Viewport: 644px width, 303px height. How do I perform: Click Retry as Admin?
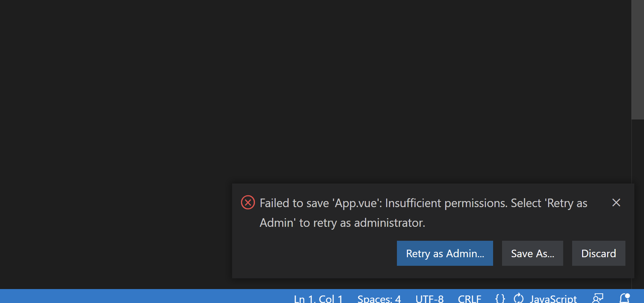(444, 253)
